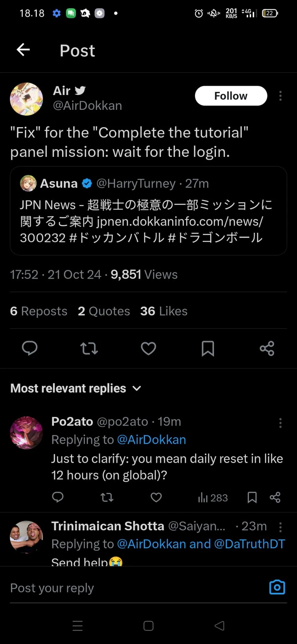Share Po2ato's reply

coord(275,498)
